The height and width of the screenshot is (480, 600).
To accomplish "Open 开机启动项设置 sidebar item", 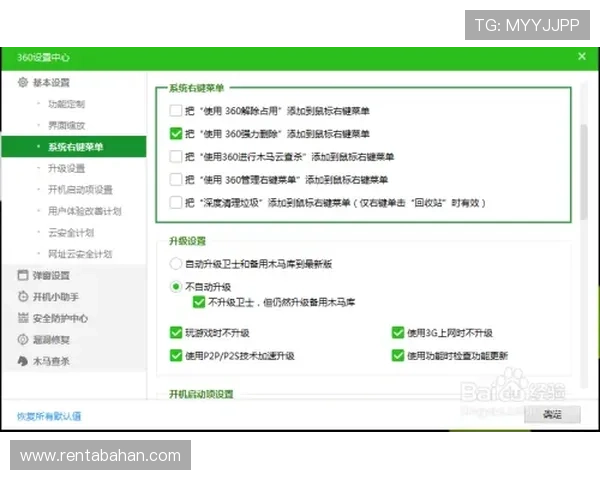I will 80,189.
